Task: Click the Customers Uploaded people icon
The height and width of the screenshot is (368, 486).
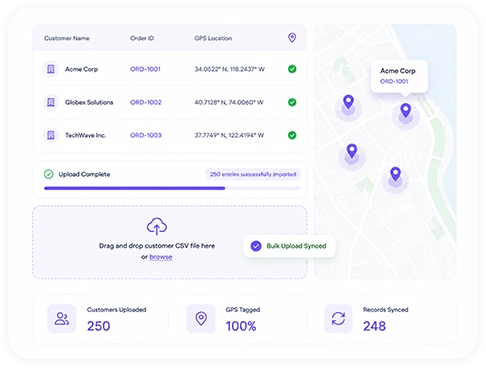Action: (62, 318)
